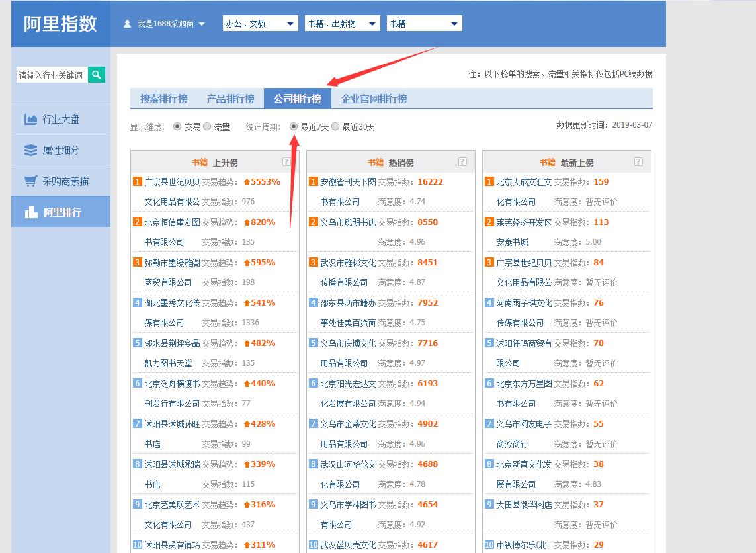The height and width of the screenshot is (553, 756).
Task: Click the help icon on 最新上榜 list
Action: point(638,161)
